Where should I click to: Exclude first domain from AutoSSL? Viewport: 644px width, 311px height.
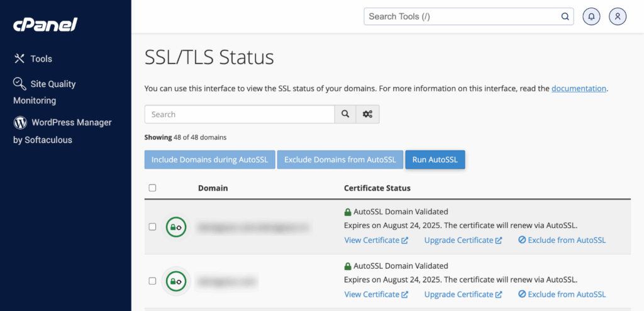coord(562,240)
